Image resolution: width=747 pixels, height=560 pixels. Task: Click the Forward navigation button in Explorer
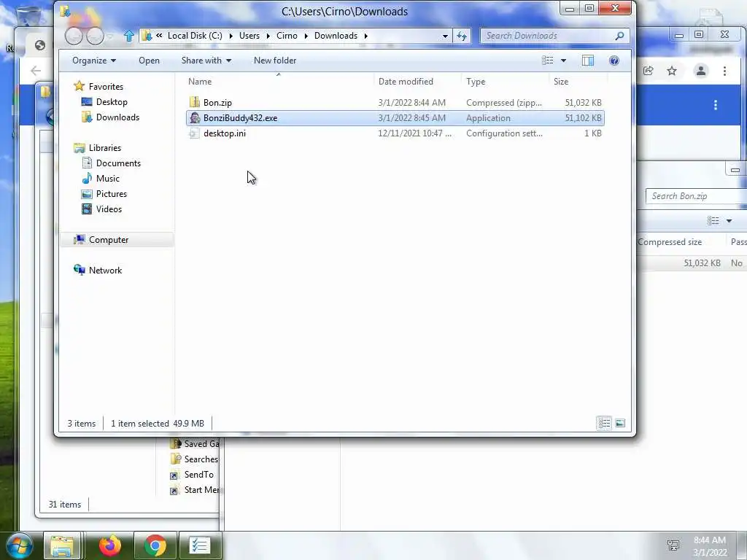point(95,36)
